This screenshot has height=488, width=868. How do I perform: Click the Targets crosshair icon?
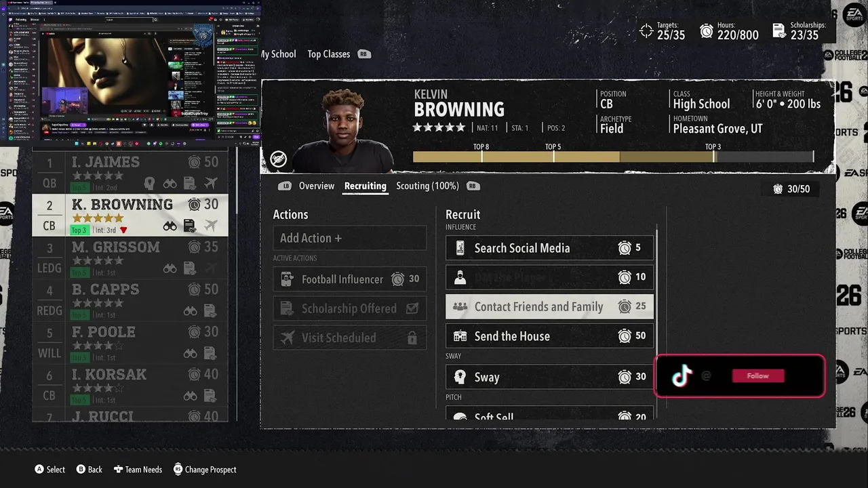tap(646, 31)
